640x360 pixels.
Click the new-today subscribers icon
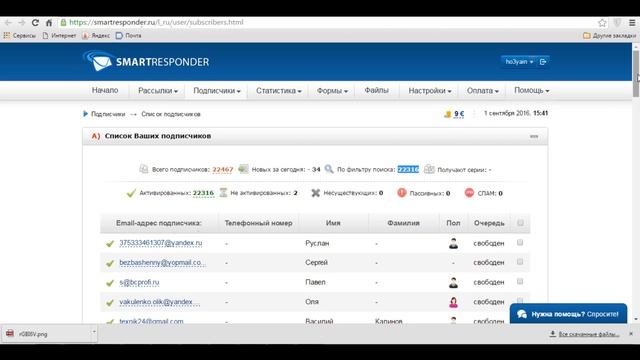coord(243,169)
